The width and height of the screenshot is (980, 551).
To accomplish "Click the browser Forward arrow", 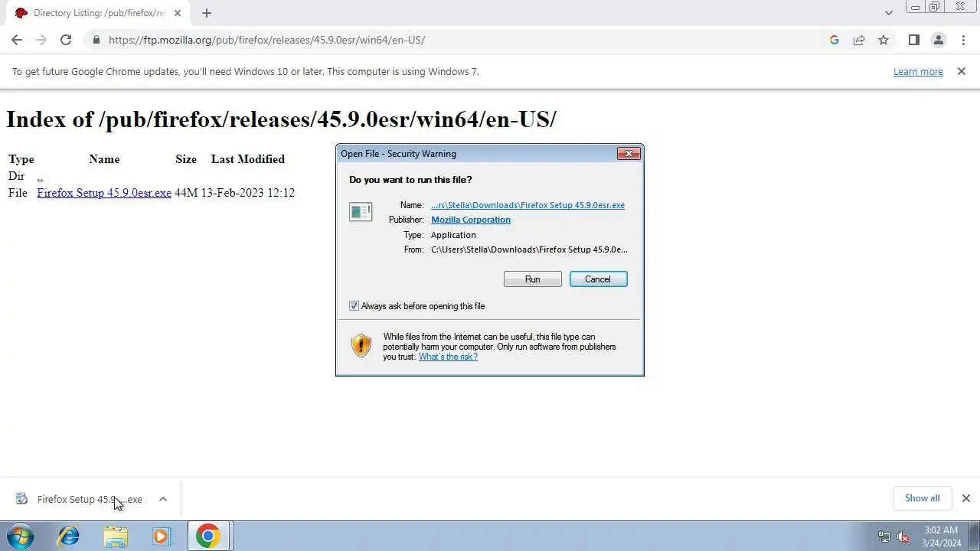I will pyautogui.click(x=41, y=40).
